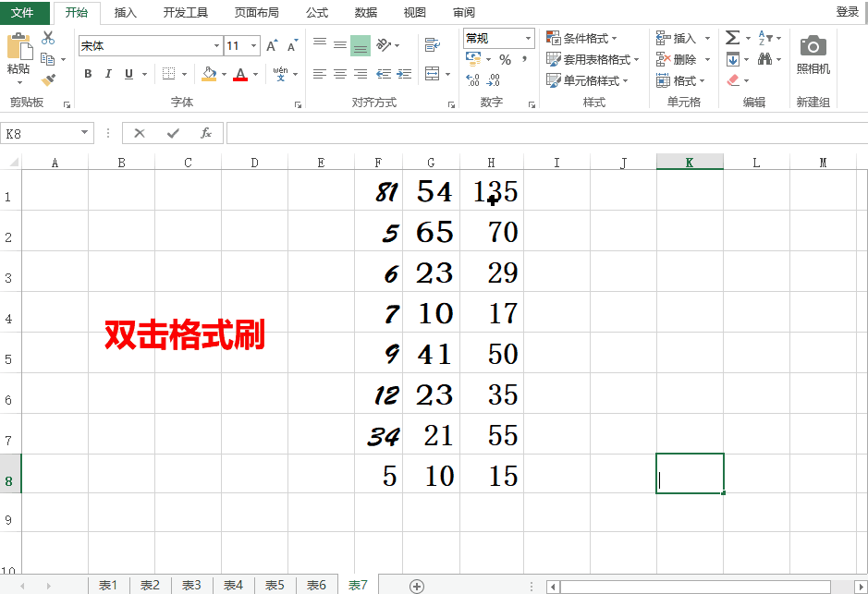Switch to the 页面布局 ribbon tab
Image resolution: width=868 pixels, height=594 pixels.
(x=256, y=13)
